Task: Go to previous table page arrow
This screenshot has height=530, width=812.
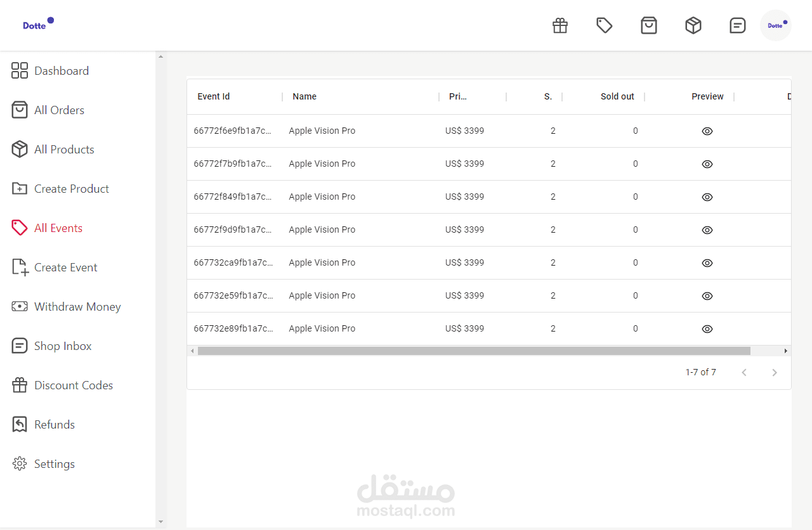Action: click(x=744, y=372)
